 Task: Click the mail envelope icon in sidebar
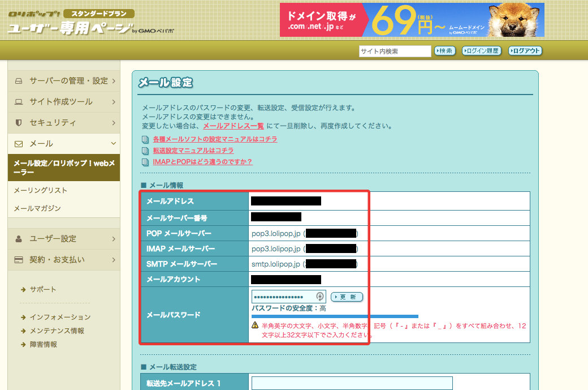pyautogui.click(x=19, y=144)
